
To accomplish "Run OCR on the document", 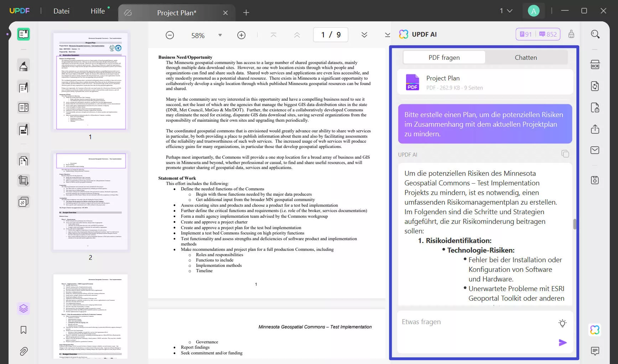I will 595,64.
